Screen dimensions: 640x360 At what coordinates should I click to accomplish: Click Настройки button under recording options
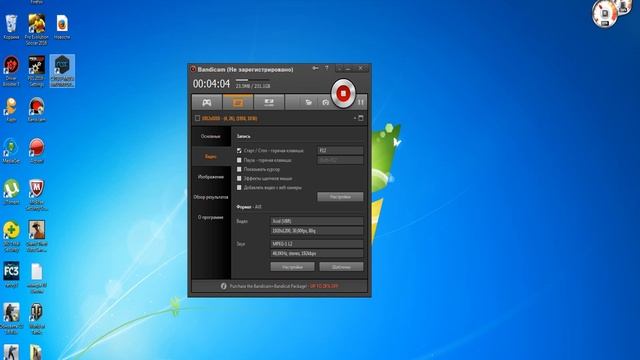point(340,197)
